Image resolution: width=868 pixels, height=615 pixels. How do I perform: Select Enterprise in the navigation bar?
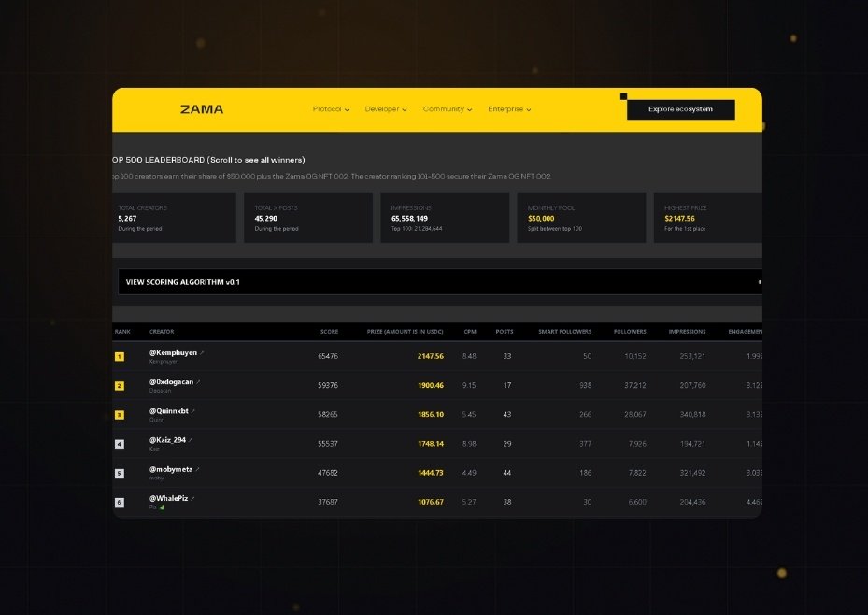tap(507, 109)
